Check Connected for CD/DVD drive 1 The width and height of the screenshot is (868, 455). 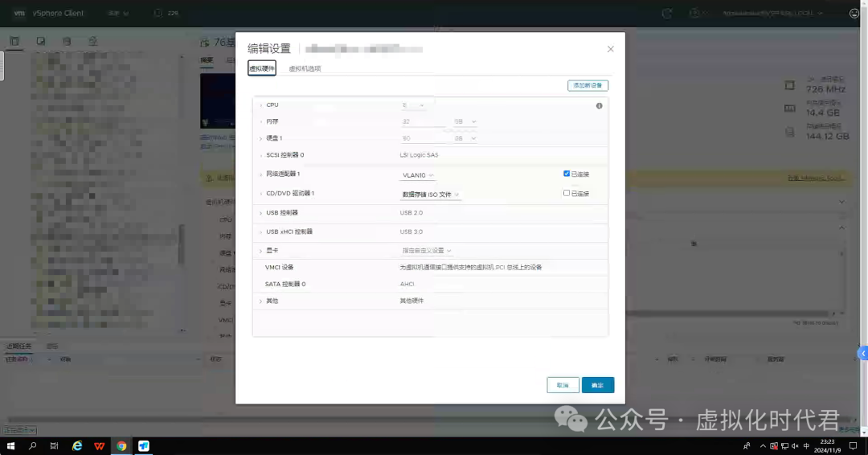click(567, 193)
